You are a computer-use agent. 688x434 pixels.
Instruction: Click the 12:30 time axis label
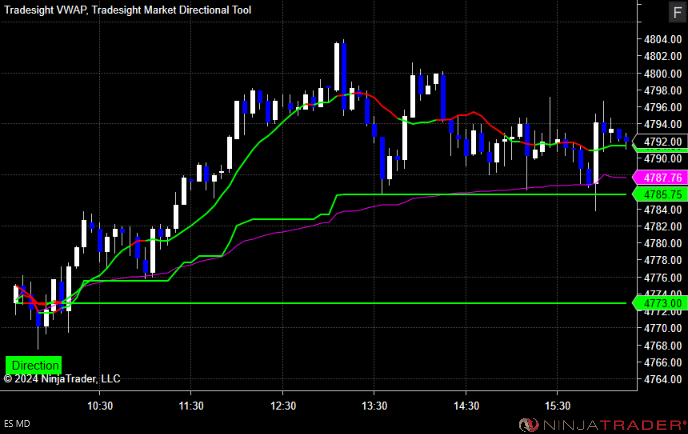(283, 406)
